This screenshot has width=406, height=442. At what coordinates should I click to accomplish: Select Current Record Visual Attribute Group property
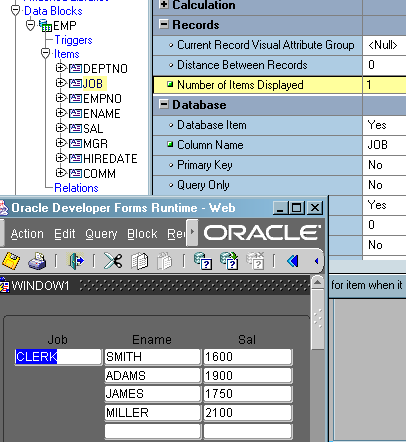(258, 45)
